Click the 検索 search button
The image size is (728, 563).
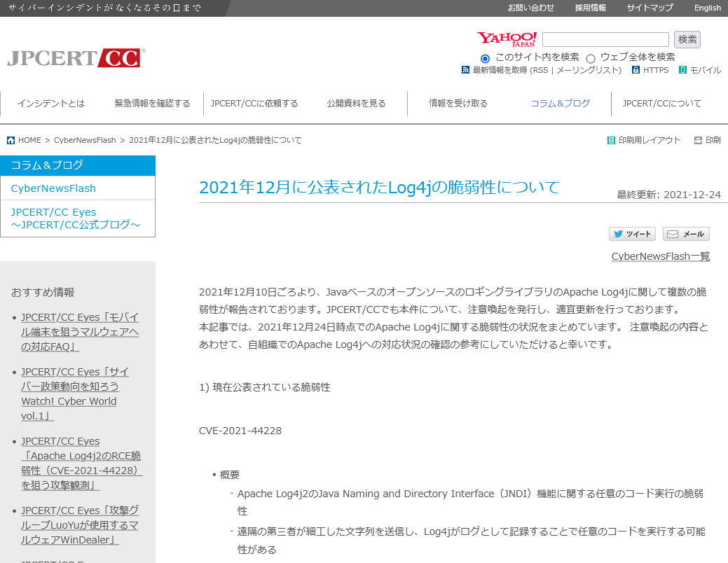687,39
